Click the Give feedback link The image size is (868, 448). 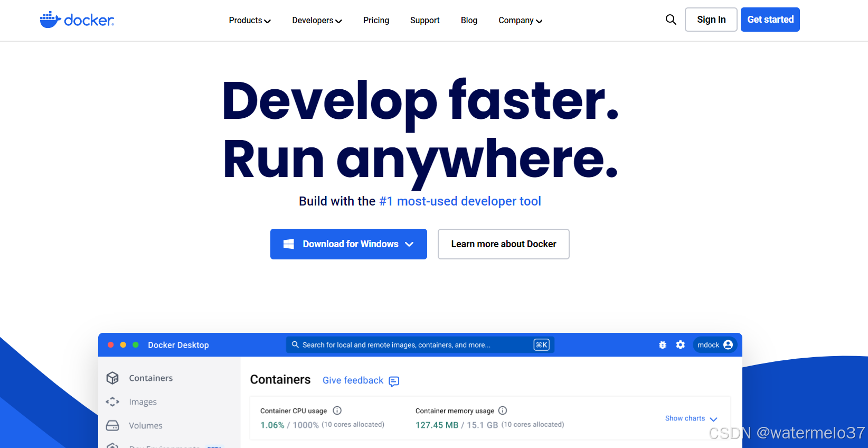click(x=353, y=380)
